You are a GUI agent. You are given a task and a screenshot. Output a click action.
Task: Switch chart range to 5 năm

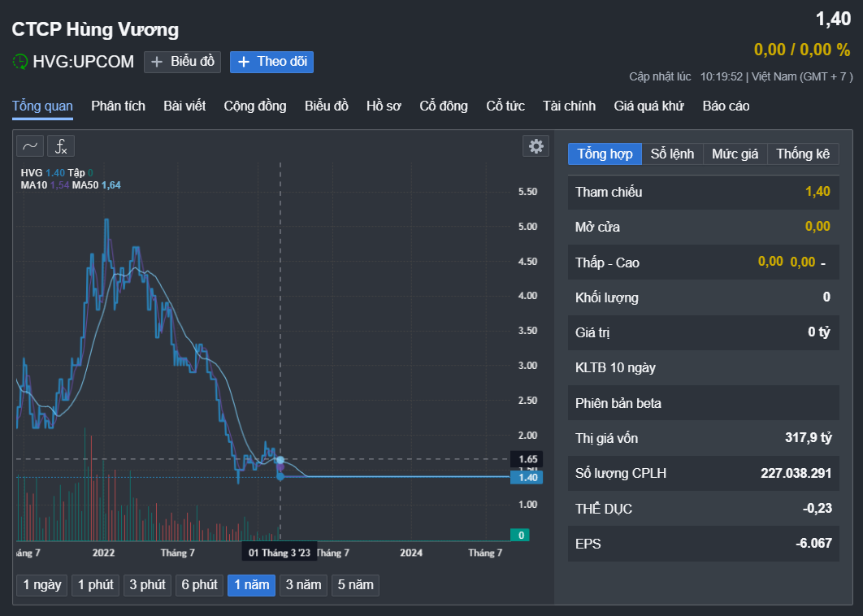click(355, 585)
